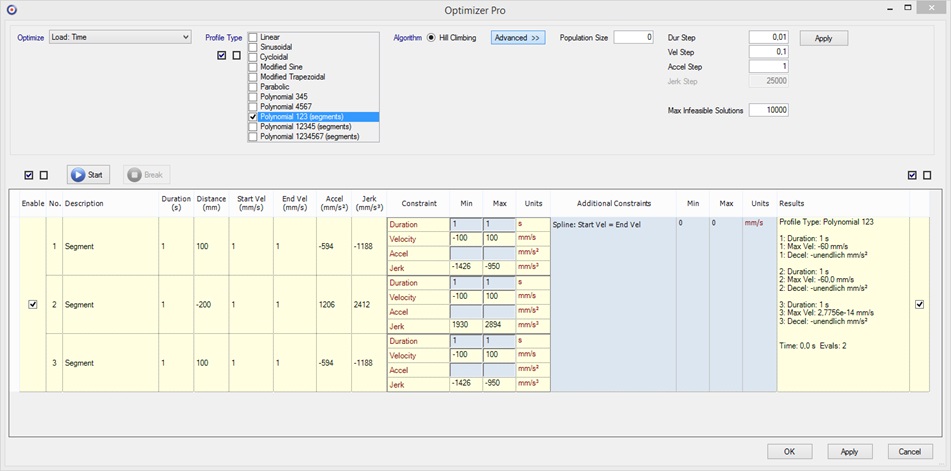Click check-all icon above the Enable column
This screenshot has width=951, height=471.
[29, 175]
